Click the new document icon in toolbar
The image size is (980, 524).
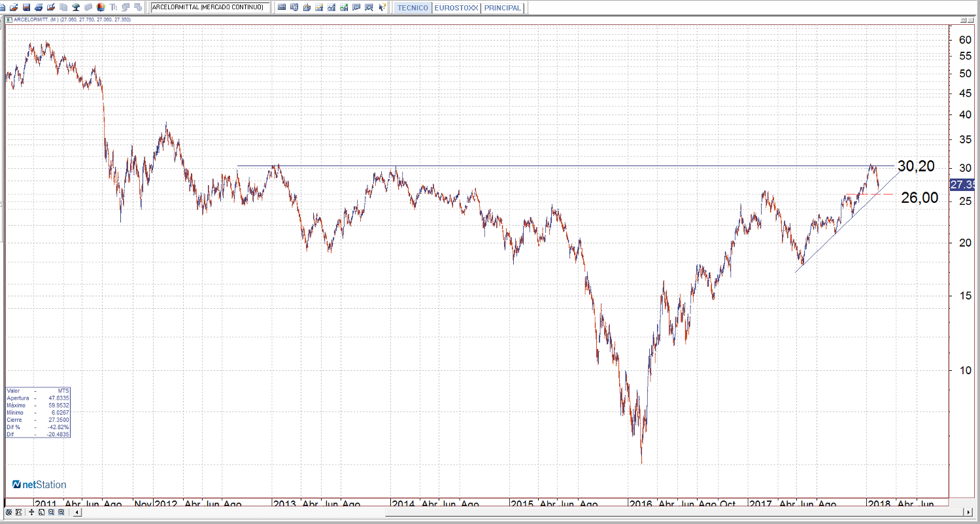point(4,7)
